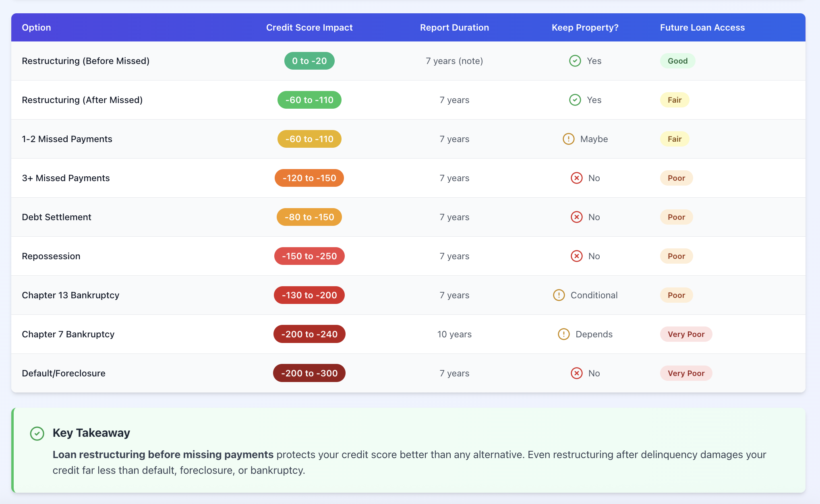This screenshot has height=504, width=820.
Task: Select 'Restructuring (After Missed)' option text
Action: click(x=82, y=100)
